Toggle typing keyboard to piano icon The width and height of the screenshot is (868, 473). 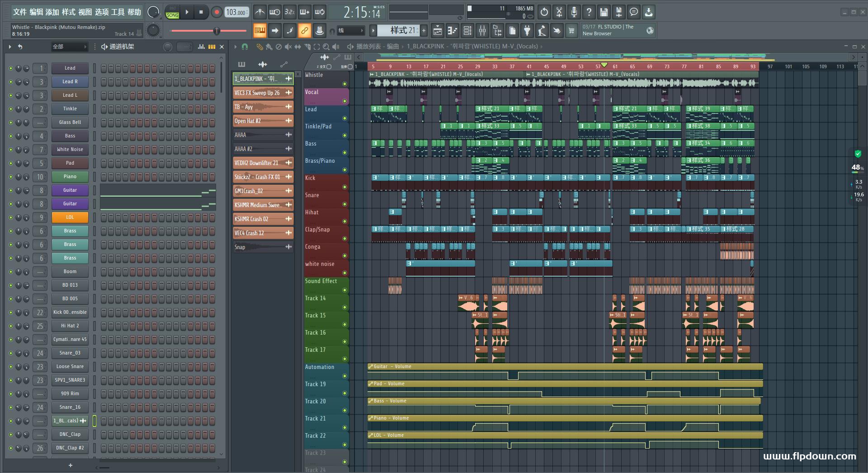pos(259,31)
